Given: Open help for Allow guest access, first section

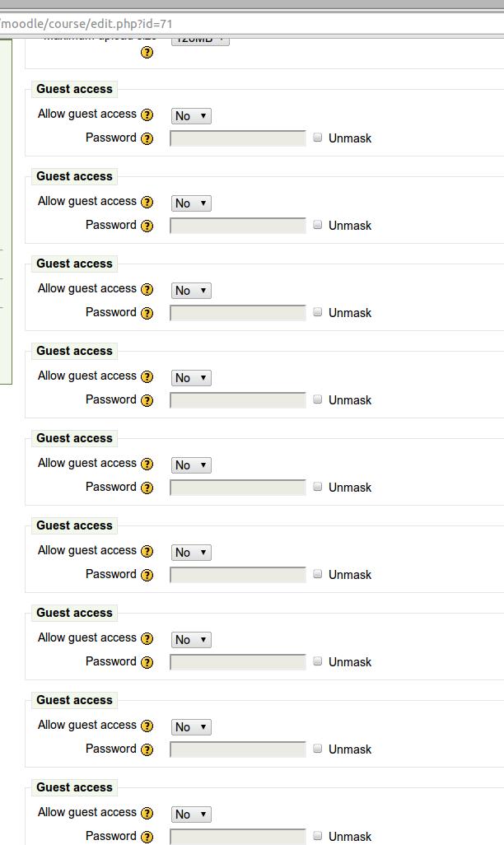Looking at the screenshot, I should tap(147, 114).
